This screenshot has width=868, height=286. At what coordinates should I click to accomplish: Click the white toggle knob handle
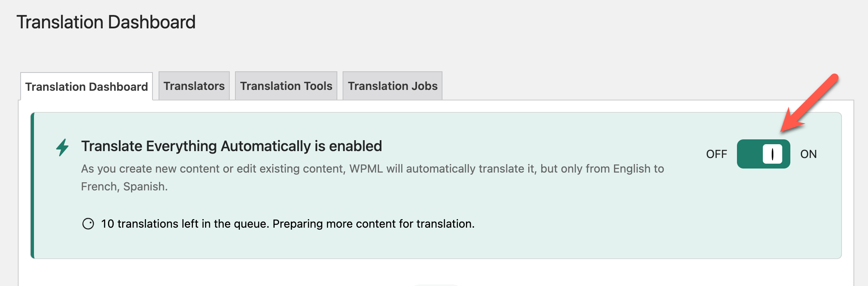[x=773, y=154]
